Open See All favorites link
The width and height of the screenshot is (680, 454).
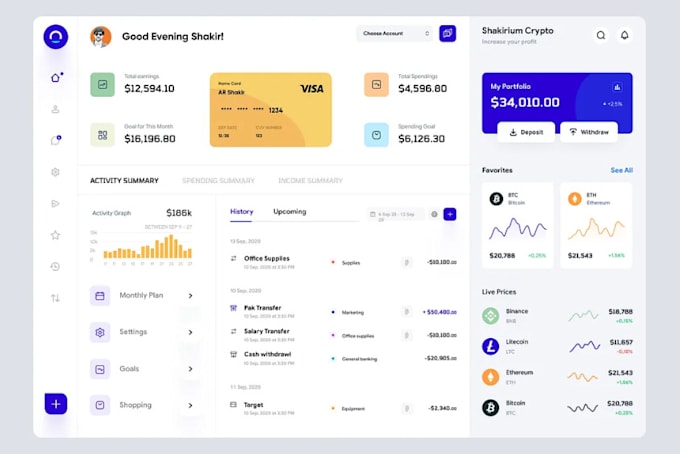pyautogui.click(x=621, y=170)
